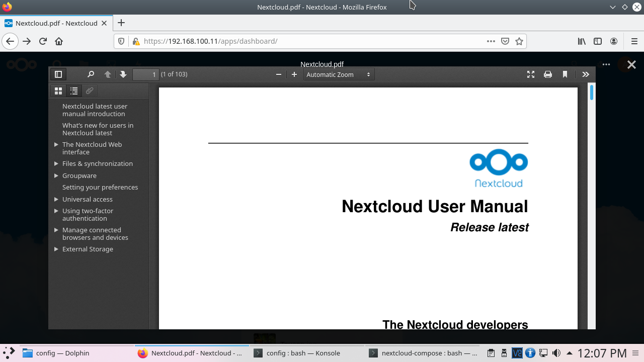The width and height of the screenshot is (644, 362).
Task: Open a new browser tab
Action: click(x=121, y=23)
